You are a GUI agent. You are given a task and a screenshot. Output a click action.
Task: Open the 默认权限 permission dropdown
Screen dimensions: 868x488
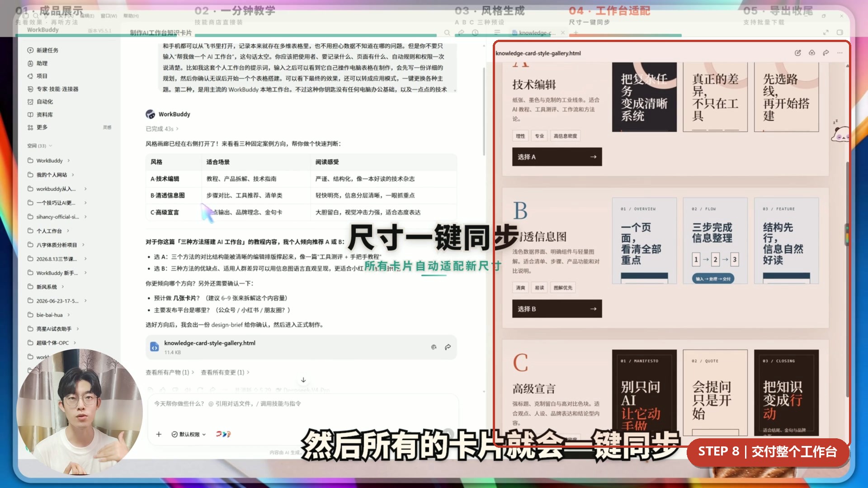(x=189, y=434)
